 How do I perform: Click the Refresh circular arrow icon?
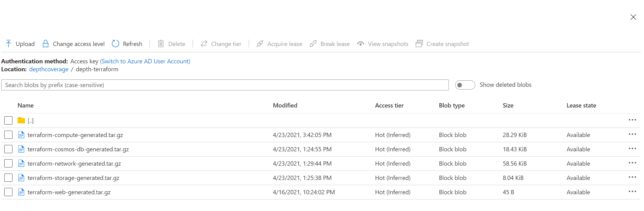(116, 44)
